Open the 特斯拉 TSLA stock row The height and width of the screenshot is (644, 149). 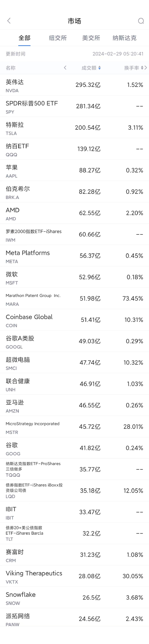[x=74, y=128]
